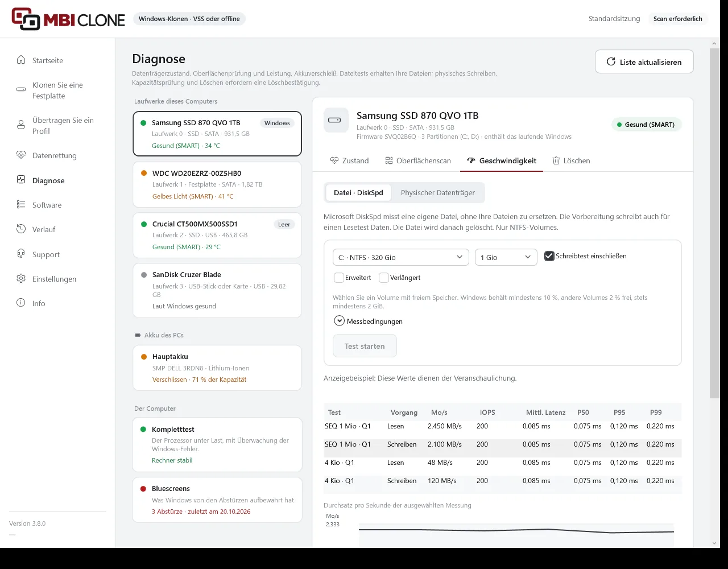The image size is (728, 569).
Task: Select the WDC WD20EZRZ-00Z5HB0 drive card
Action: point(217,184)
